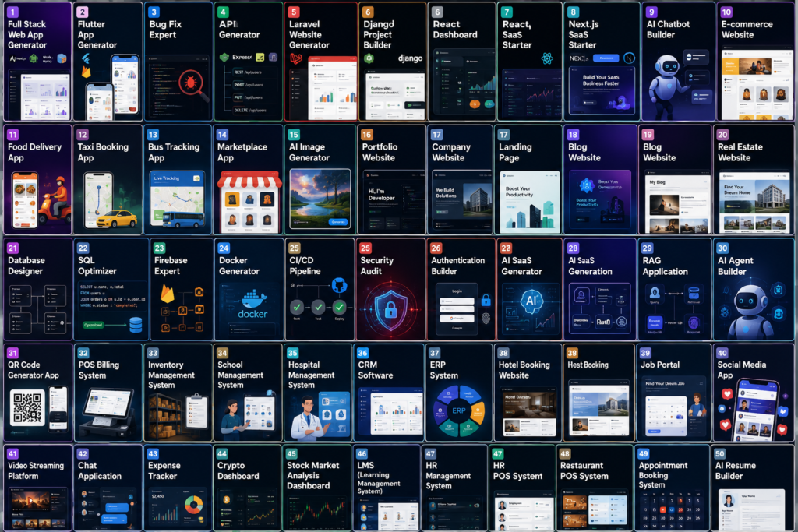Click the django logo text
This screenshot has height=532, width=798.
pos(410,58)
